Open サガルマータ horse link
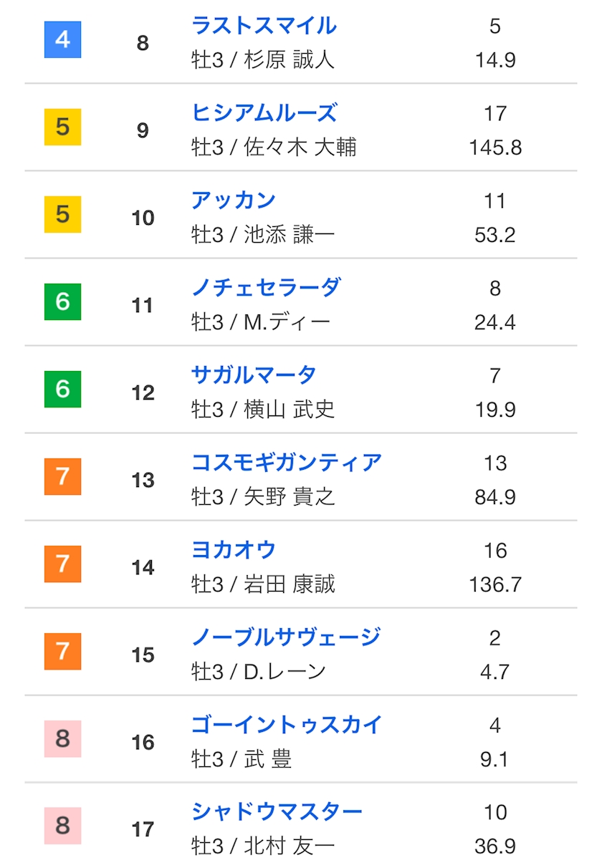The image size is (602, 868). pyautogui.click(x=254, y=375)
